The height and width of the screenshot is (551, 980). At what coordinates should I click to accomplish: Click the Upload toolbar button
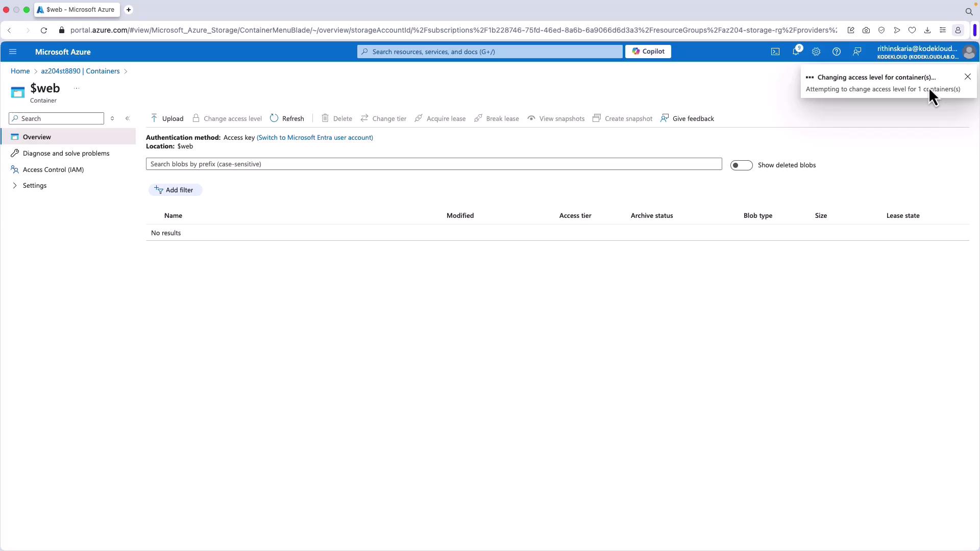point(167,118)
